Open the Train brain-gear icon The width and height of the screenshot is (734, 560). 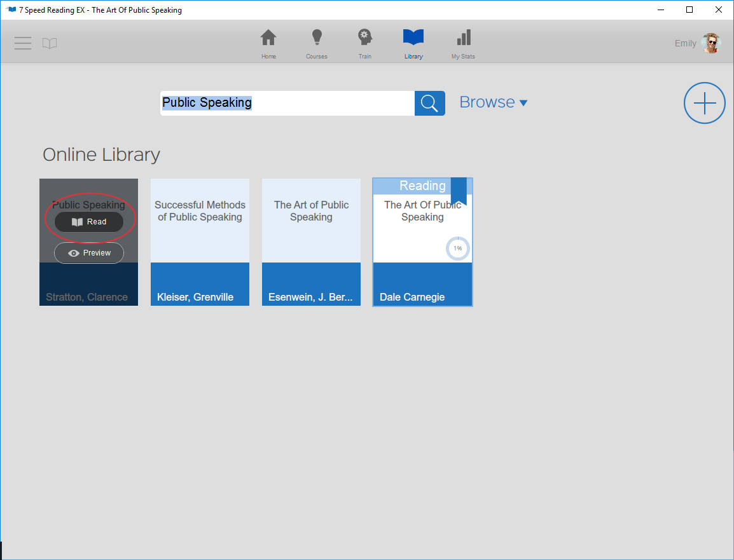point(364,39)
